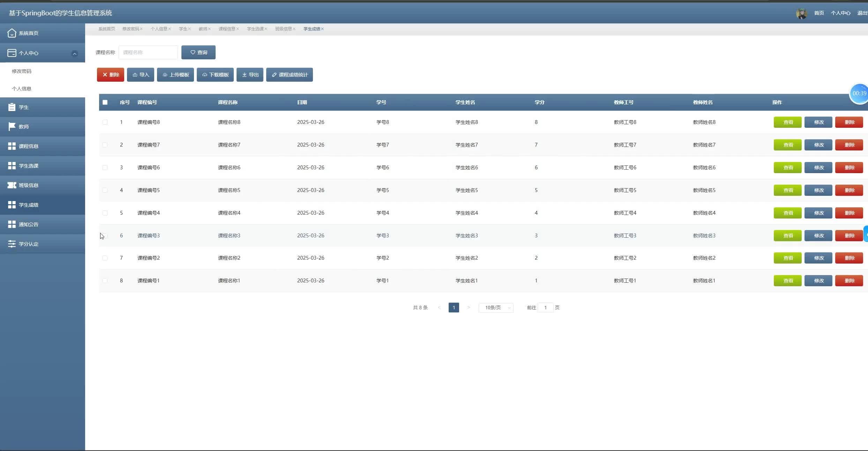Click the home icon beside 系统首页
Viewport: 868px width, 451px height.
(x=12, y=33)
